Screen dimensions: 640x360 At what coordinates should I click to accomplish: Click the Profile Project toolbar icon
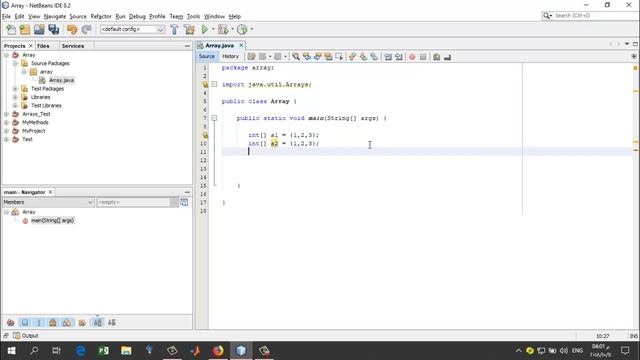242,29
